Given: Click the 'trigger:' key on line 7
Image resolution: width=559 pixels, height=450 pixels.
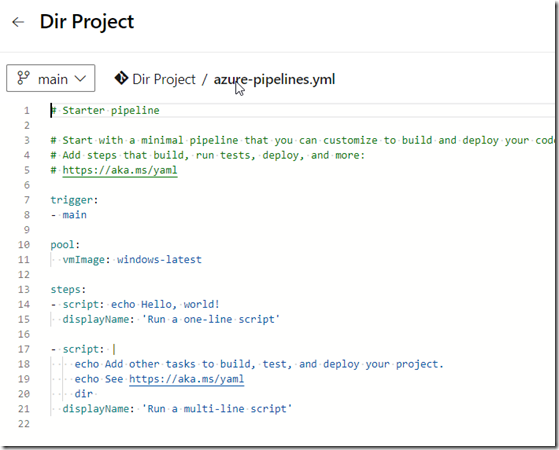Looking at the screenshot, I should (x=74, y=200).
